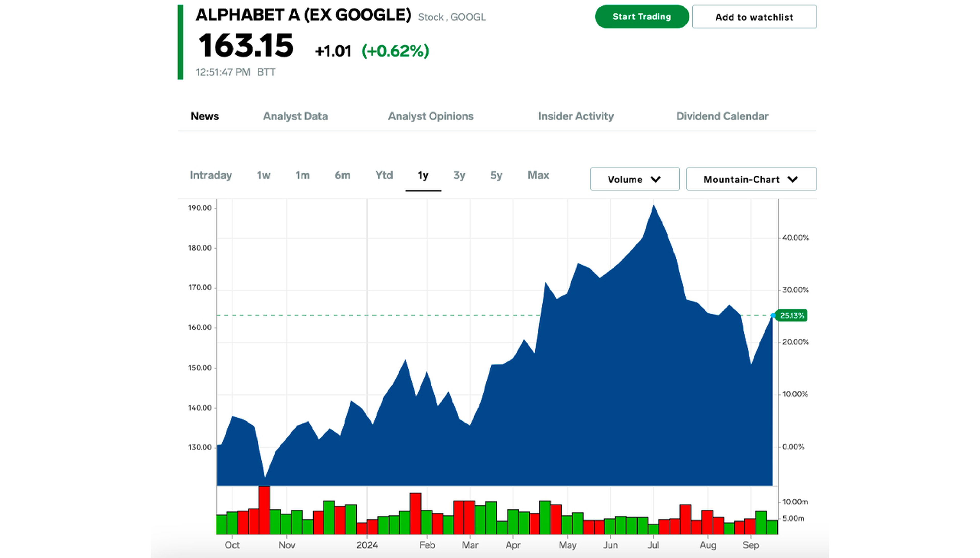Image resolution: width=980 pixels, height=558 pixels.
Task: Click the 10.00m volume axis label
Action: [x=795, y=502]
